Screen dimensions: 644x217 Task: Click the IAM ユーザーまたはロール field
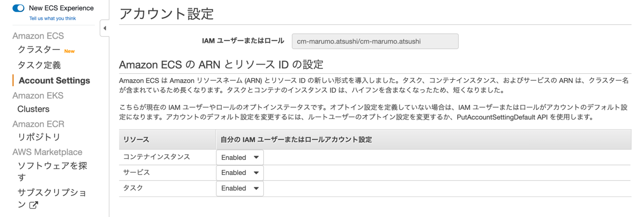tap(375, 41)
